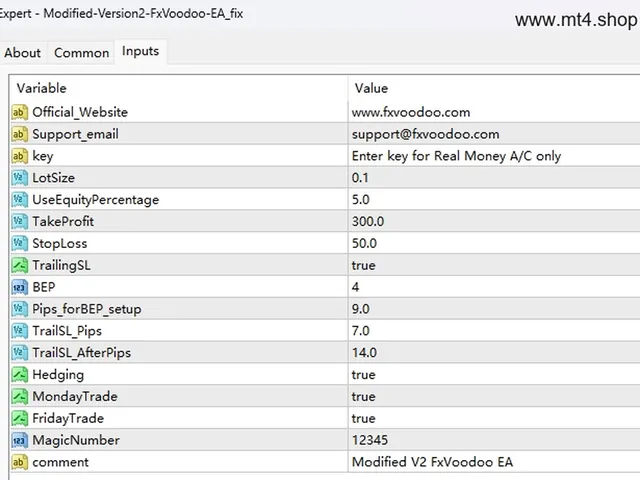
Task: Click the string icon beside Official_Website
Action: (20, 112)
